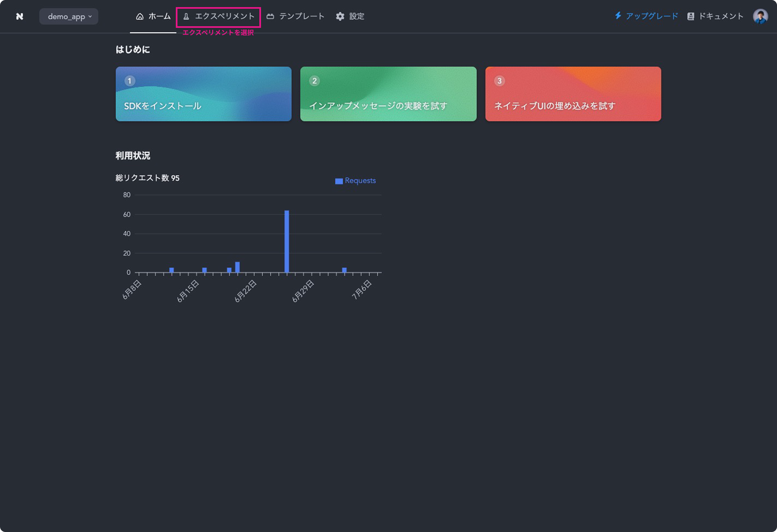Click the アップグレード link
Screen dimensions: 777x532
tap(652, 16)
